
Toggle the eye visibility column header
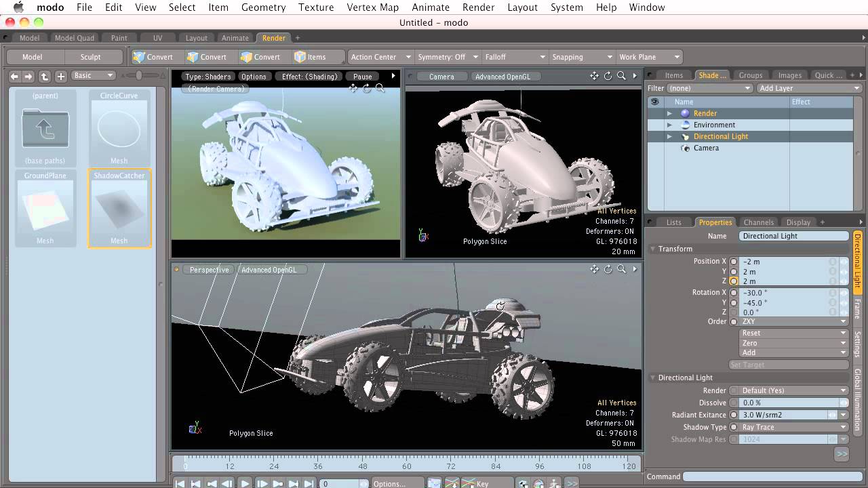point(654,102)
